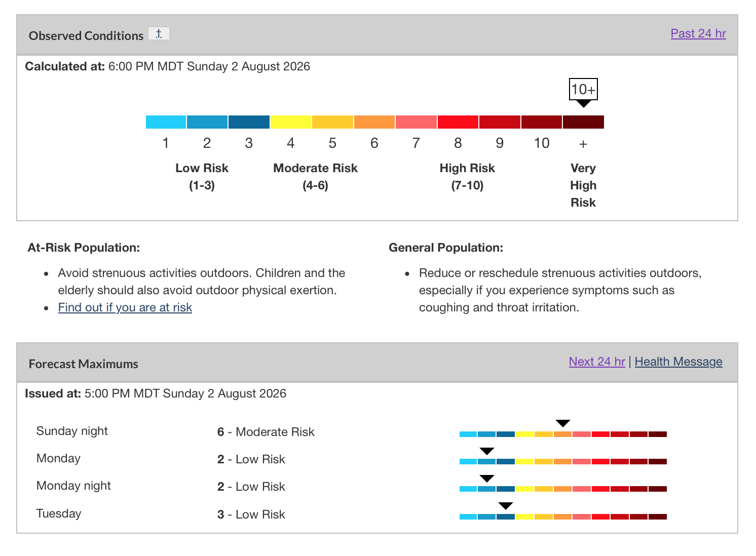
Task: Click the Forecast Maximums heading
Action: point(84,364)
